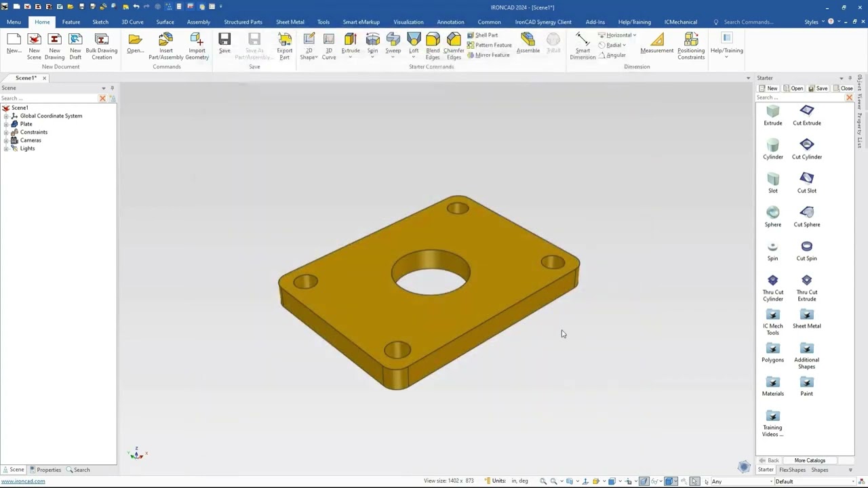This screenshot has width=868, height=488.
Task: Click the Shell Part command
Action: click(x=482, y=35)
